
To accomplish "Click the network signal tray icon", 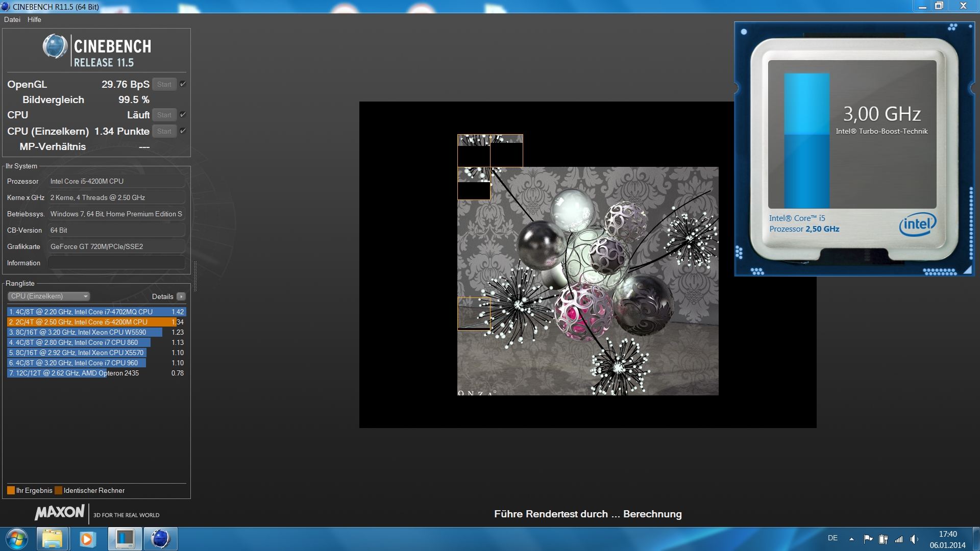I will [x=899, y=539].
